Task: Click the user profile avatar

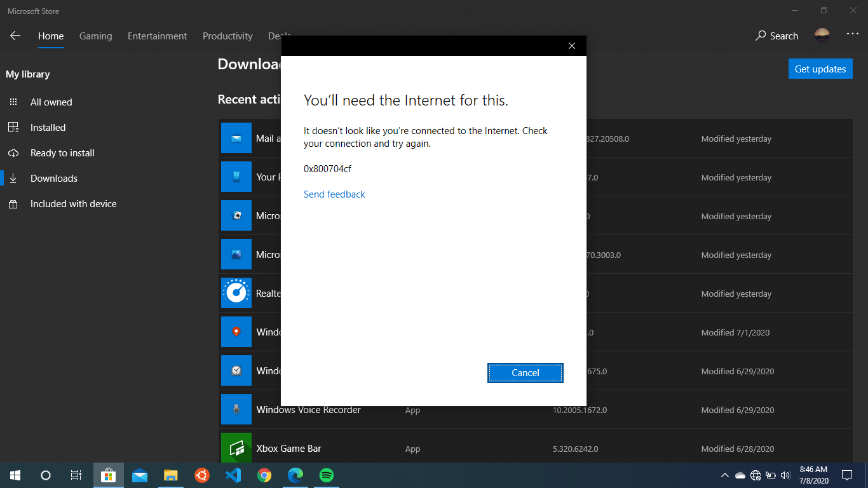Action: (x=822, y=36)
